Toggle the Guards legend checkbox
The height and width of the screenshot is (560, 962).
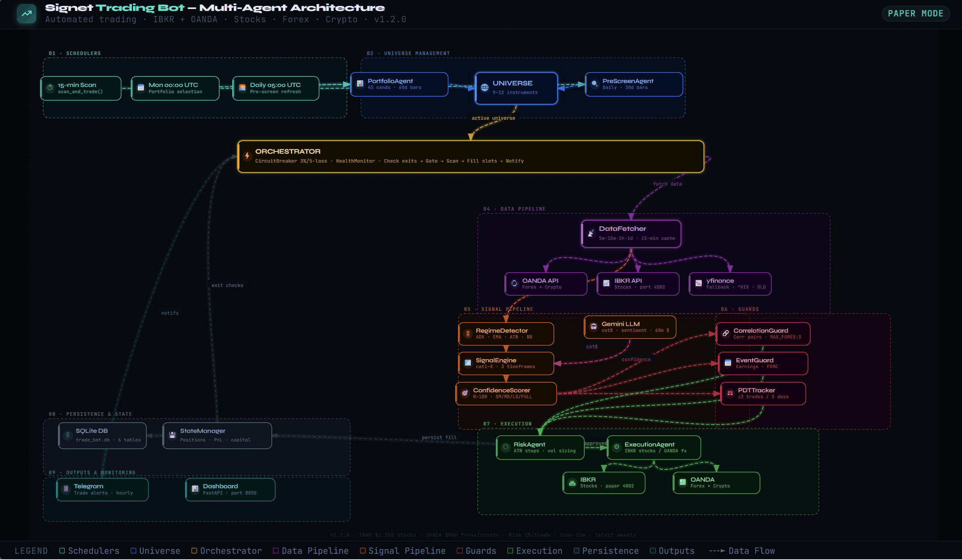[459, 551]
